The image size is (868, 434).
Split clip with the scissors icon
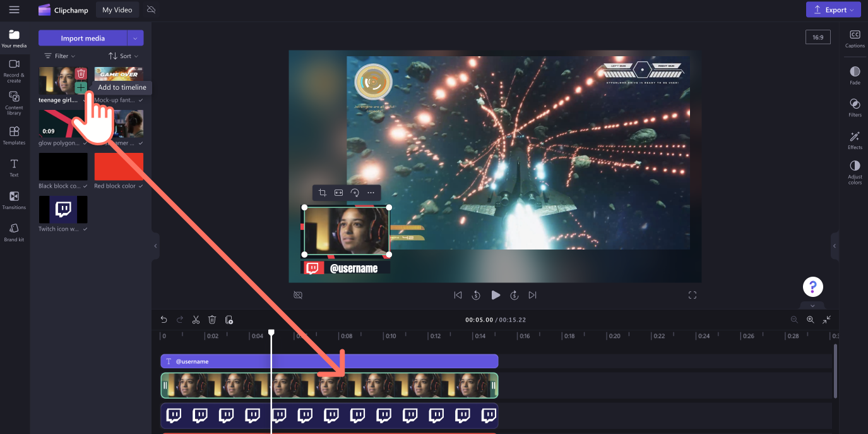pyautogui.click(x=196, y=320)
